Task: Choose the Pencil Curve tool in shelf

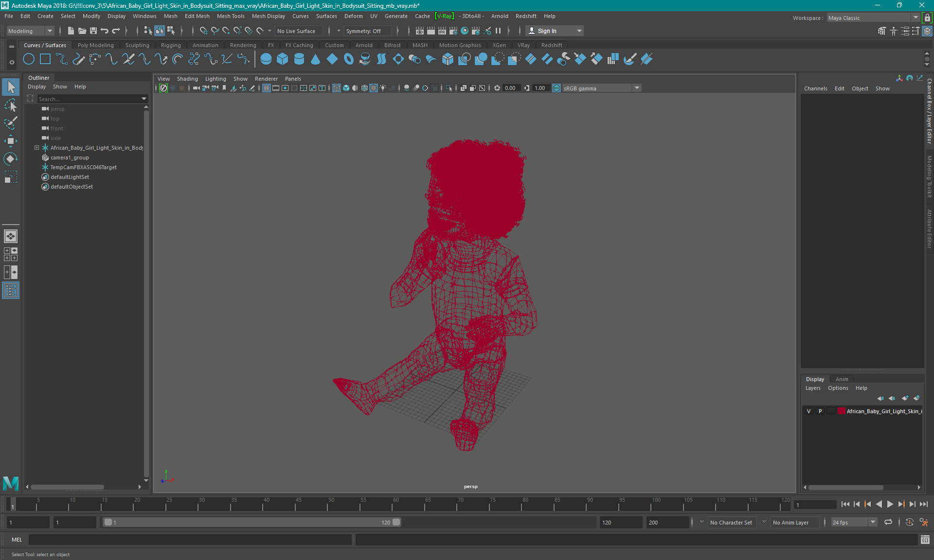Action: click(x=78, y=59)
